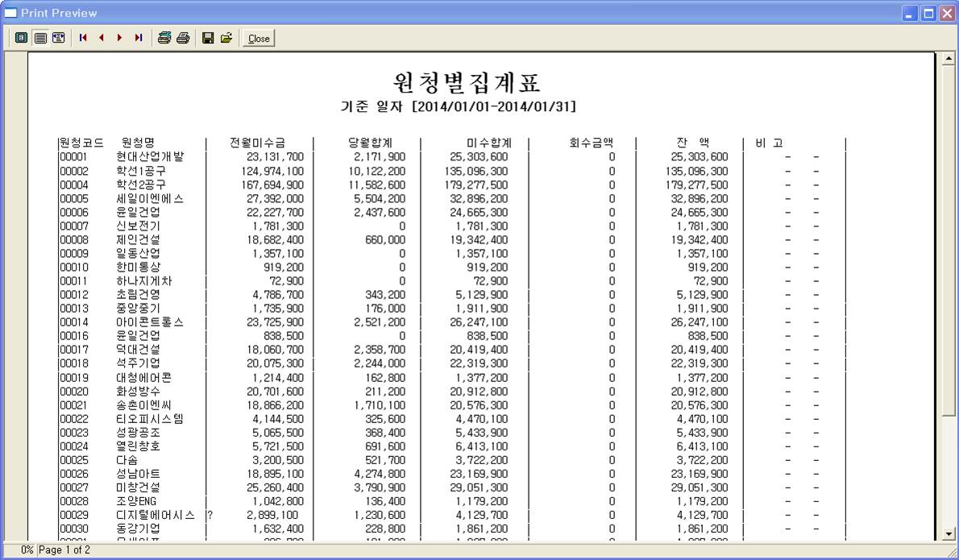
Task: Click company name 덕대건설
Action: pos(139,350)
